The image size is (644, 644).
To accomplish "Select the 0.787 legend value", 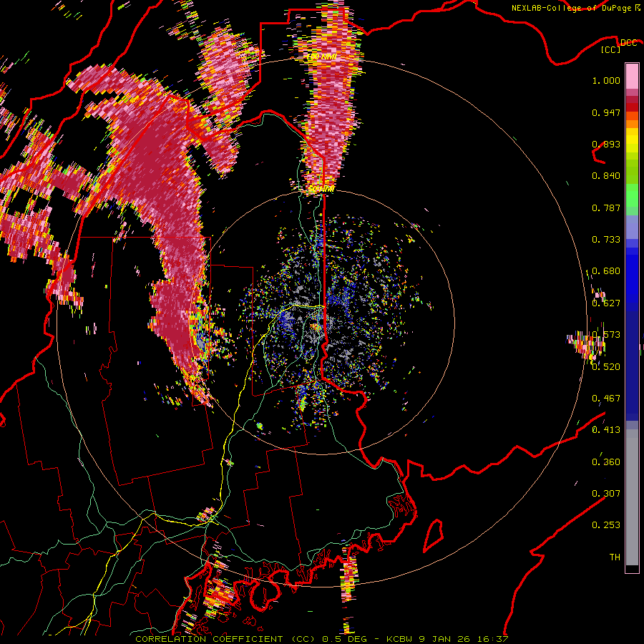I will tap(606, 208).
